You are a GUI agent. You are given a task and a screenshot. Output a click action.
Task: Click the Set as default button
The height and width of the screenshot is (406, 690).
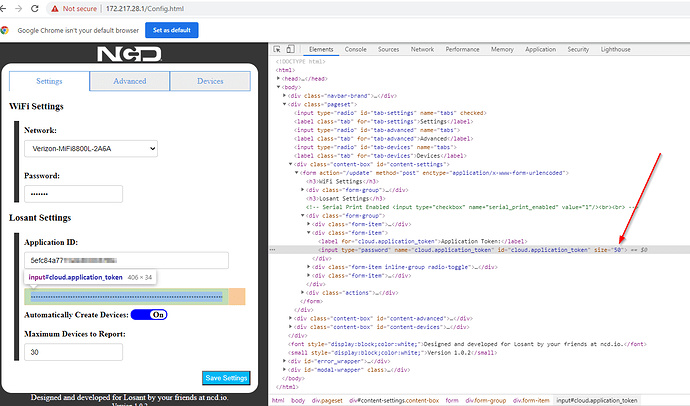(172, 30)
